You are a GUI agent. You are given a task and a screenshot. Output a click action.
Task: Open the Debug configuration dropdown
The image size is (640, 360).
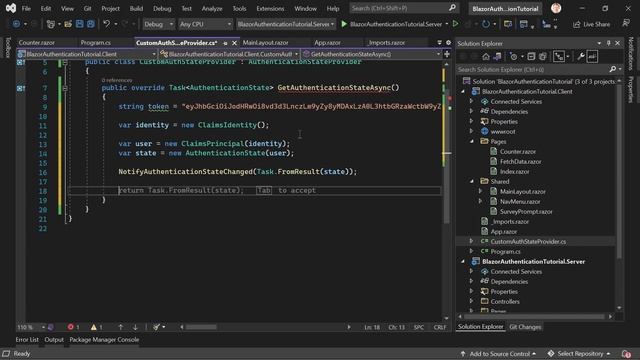point(158,24)
